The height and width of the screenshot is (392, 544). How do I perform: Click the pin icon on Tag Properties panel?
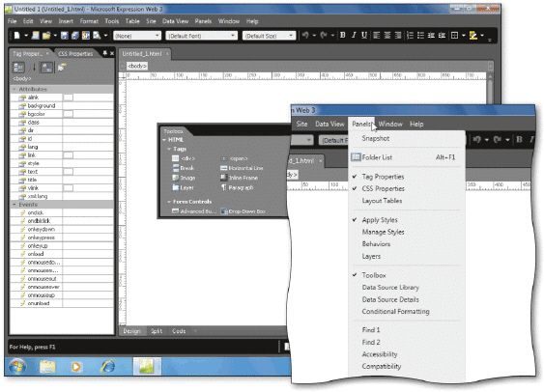104,53
